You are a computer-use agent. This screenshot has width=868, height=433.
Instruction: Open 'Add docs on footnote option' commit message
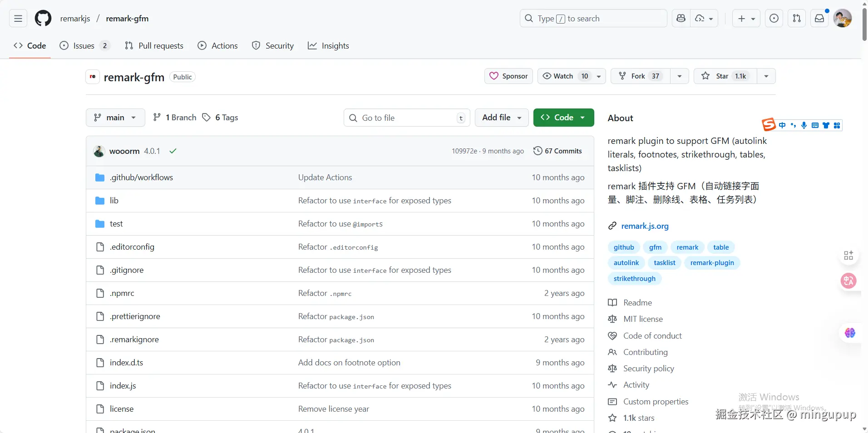tap(349, 363)
